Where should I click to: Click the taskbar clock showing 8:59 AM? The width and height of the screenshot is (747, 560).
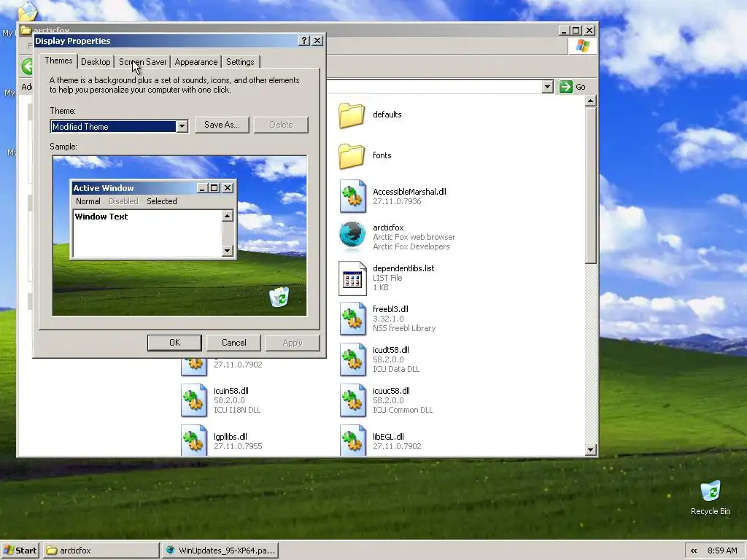click(722, 551)
